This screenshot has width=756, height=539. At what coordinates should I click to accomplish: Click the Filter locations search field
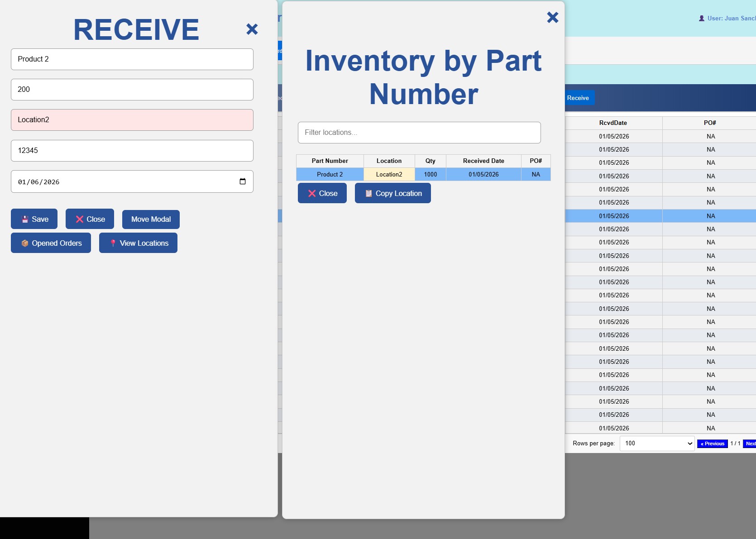[x=419, y=133]
